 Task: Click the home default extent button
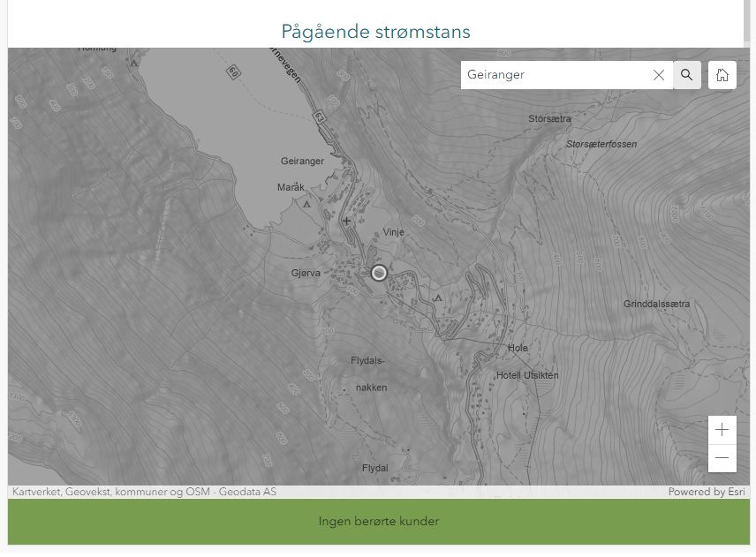722,75
